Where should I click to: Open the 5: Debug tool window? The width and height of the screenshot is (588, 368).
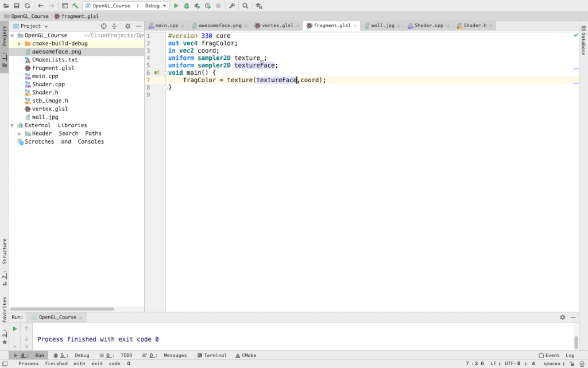pyautogui.click(x=71, y=355)
